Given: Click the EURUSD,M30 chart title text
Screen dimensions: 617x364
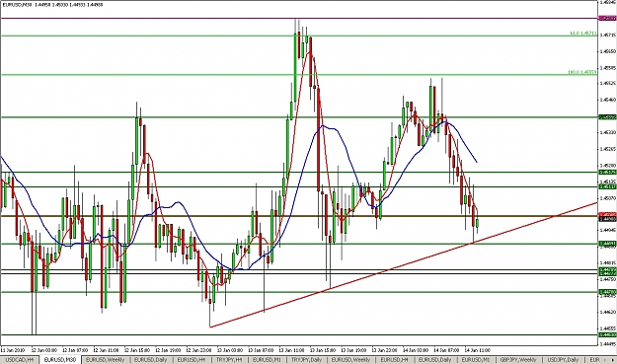Looking at the screenshot, I should [x=52, y=5].
